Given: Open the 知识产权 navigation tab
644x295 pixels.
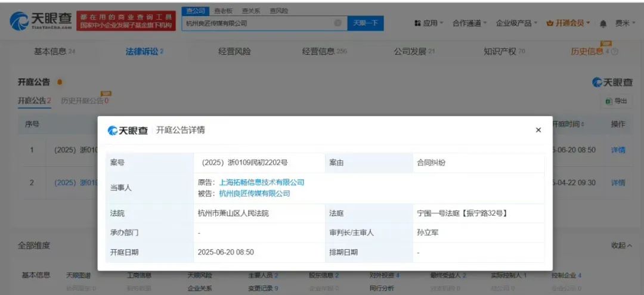Looking at the screenshot, I should click(504, 52).
